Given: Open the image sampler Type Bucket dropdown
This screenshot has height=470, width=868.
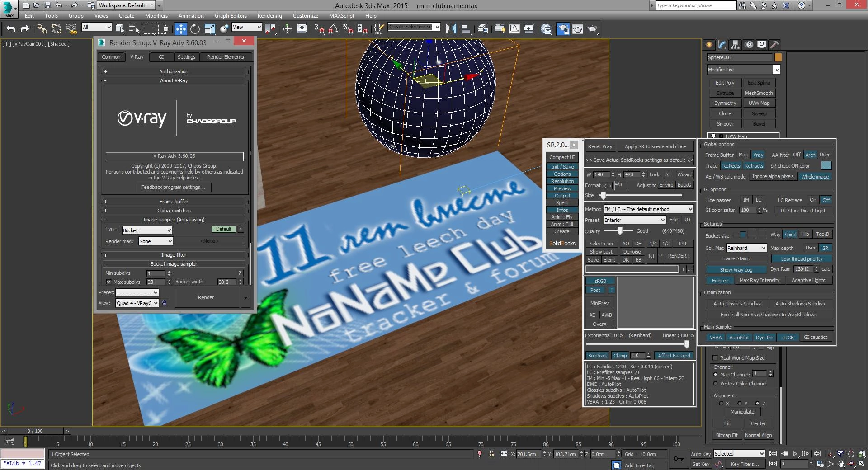Looking at the screenshot, I should pyautogui.click(x=147, y=230).
